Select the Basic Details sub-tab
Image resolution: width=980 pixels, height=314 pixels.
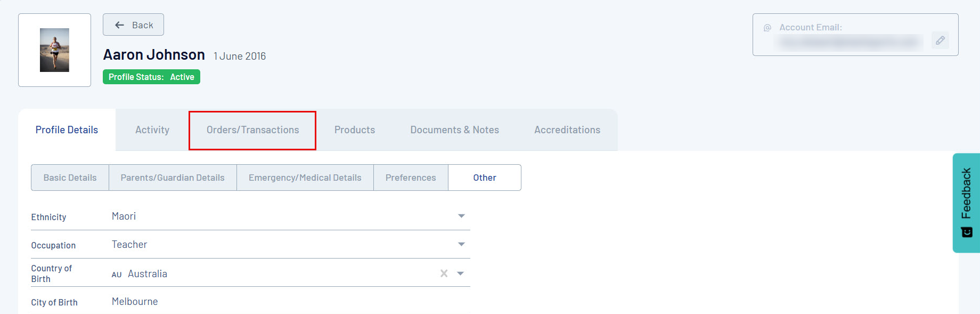point(70,178)
